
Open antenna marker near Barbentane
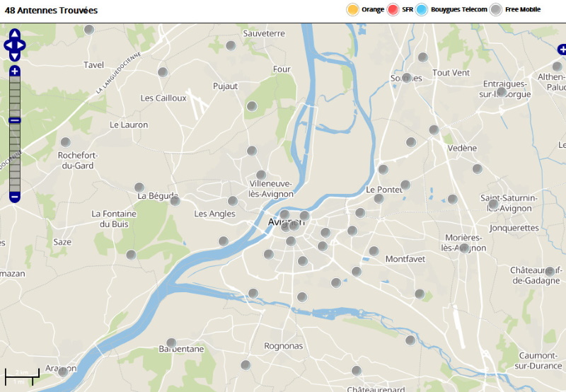(x=171, y=343)
